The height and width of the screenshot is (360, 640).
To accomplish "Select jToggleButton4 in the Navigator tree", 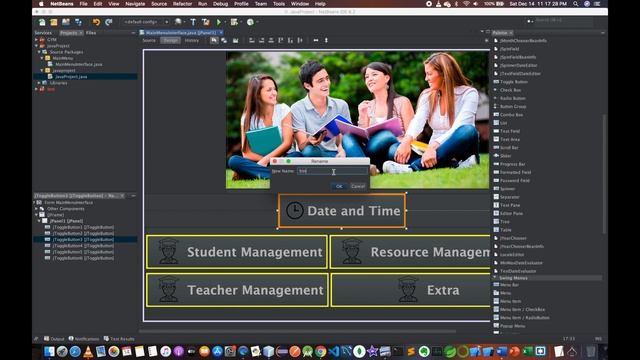I will pyautogui.click(x=83, y=246).
